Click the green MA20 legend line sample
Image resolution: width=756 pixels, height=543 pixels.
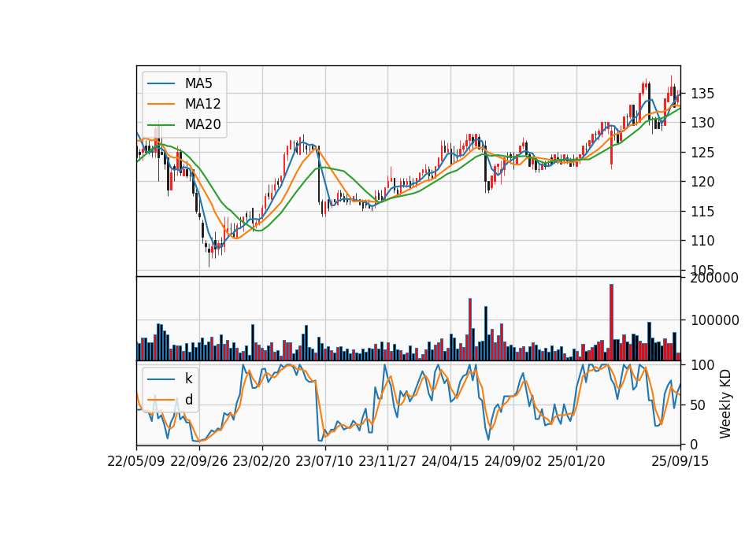(x=161, y=124)
